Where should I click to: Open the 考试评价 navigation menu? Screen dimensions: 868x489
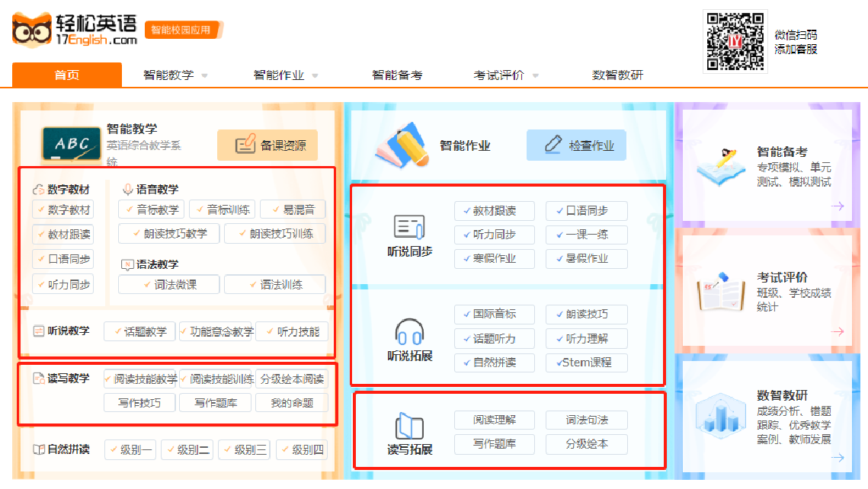[498, 75]
